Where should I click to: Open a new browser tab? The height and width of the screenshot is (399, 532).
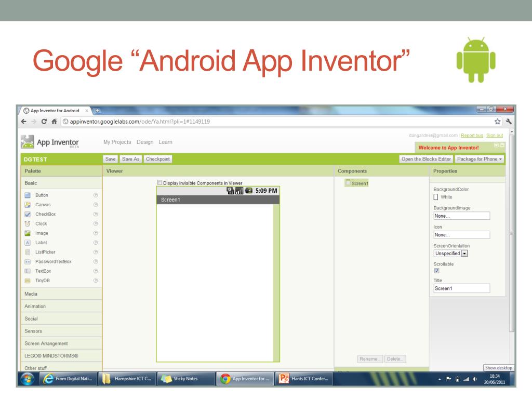pyautogui.click(x=97, y=111)
